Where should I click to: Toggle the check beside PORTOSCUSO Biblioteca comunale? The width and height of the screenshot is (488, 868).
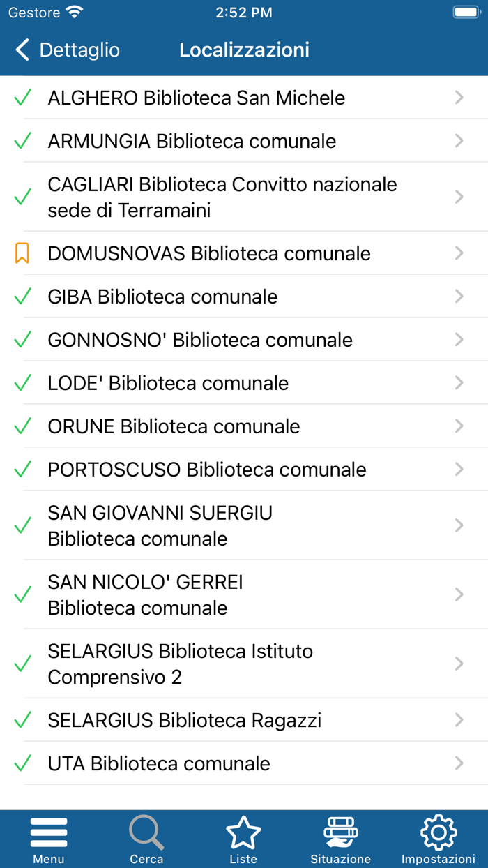click(22, 469)
